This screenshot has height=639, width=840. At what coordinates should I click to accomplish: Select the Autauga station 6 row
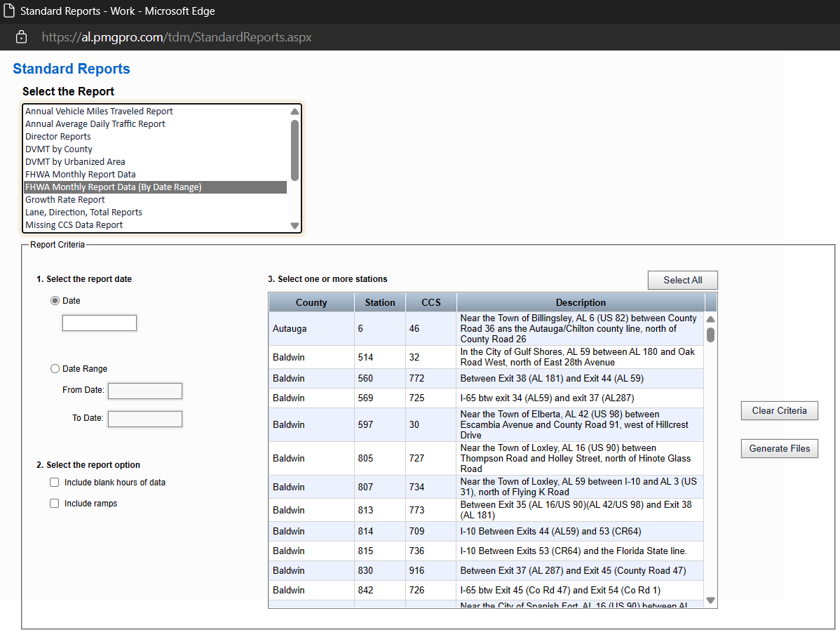click(x=486, y=328)
